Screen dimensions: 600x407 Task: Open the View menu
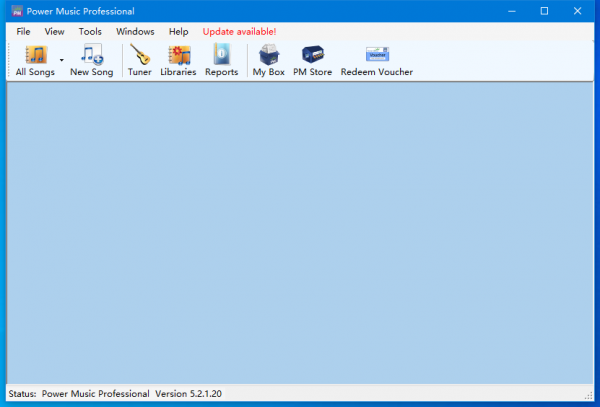click(x=55, y=31)
